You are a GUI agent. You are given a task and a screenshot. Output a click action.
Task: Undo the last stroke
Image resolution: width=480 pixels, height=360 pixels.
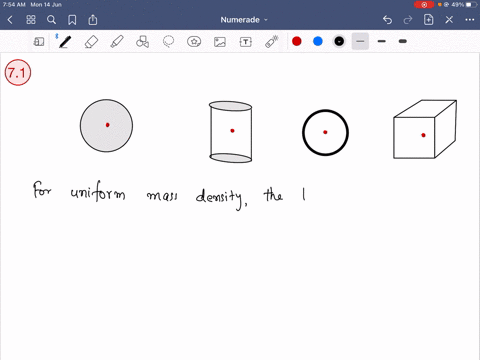pos(387,20)
